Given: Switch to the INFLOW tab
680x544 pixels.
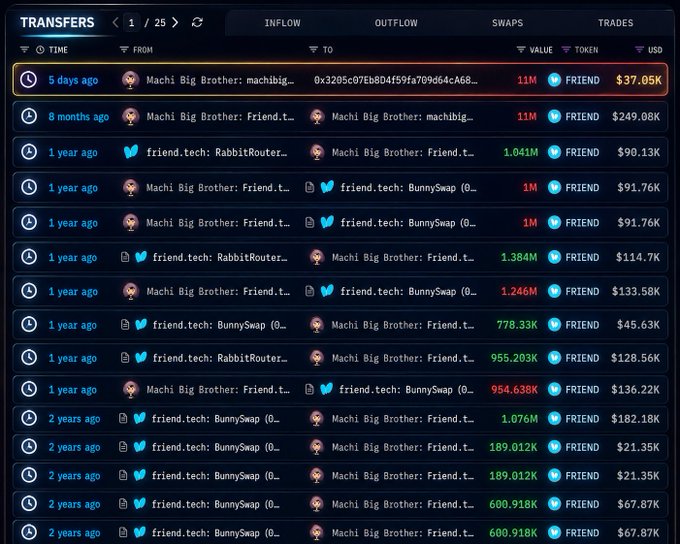Looking at the screenshot, I should [282, 23].
